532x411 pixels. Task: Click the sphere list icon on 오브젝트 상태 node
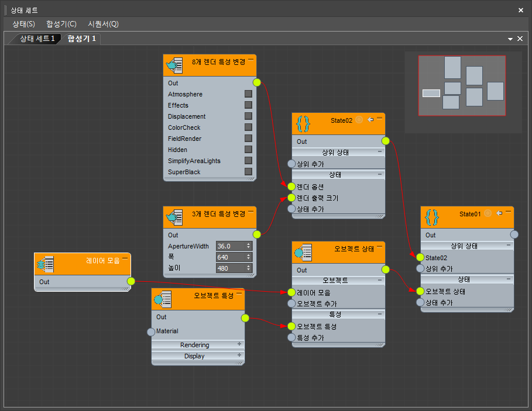(x=303, y=253)
